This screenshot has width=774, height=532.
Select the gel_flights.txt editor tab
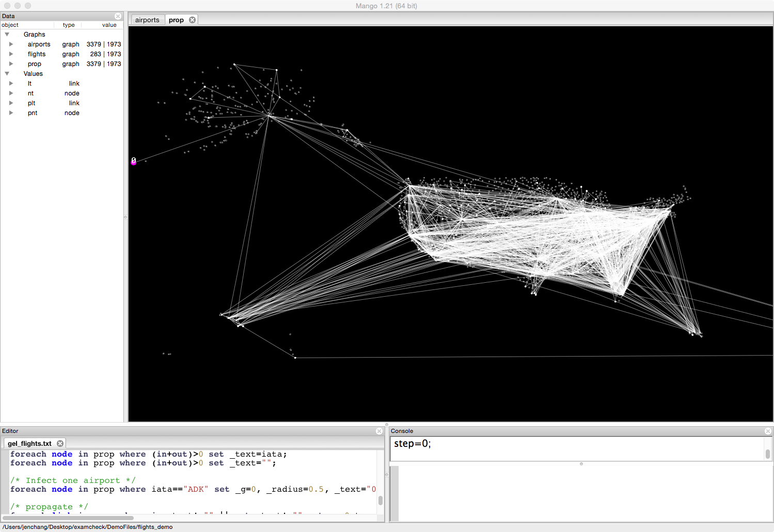pos(30,444)
